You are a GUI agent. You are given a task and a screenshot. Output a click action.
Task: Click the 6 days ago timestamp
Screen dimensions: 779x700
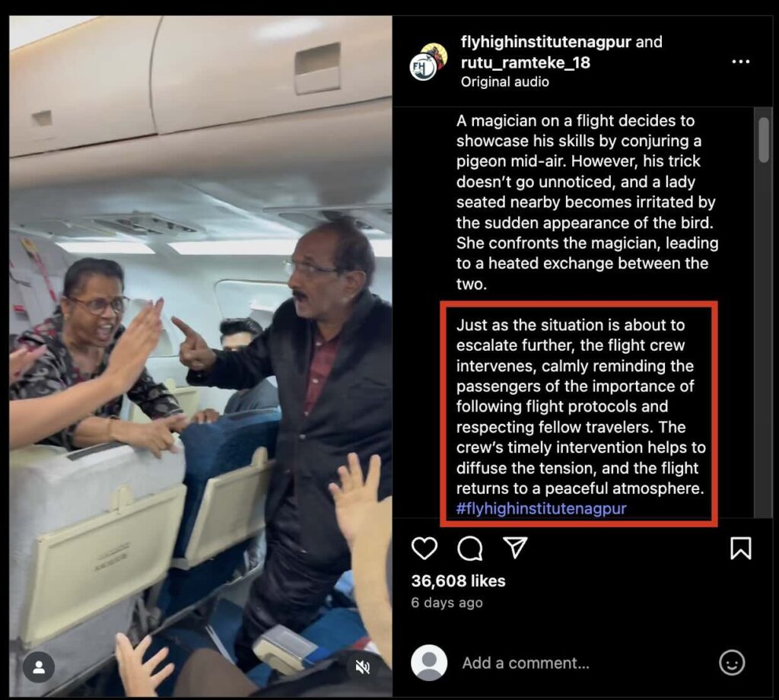(x=447, y=603)
